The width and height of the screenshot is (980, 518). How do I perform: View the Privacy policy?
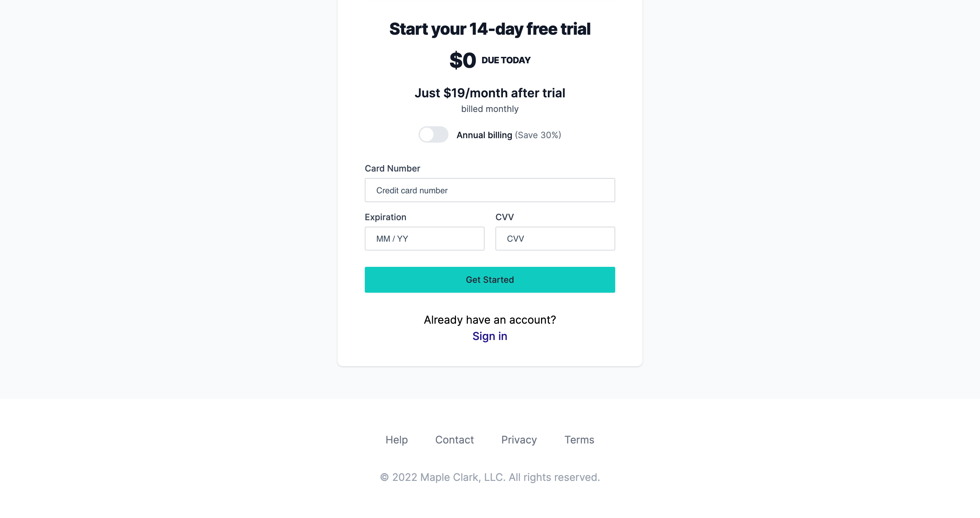click(519, 440)
